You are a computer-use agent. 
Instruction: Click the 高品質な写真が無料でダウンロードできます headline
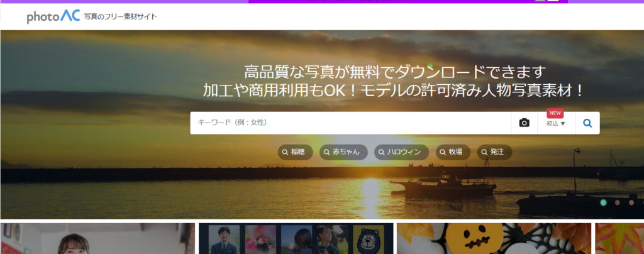395,72
